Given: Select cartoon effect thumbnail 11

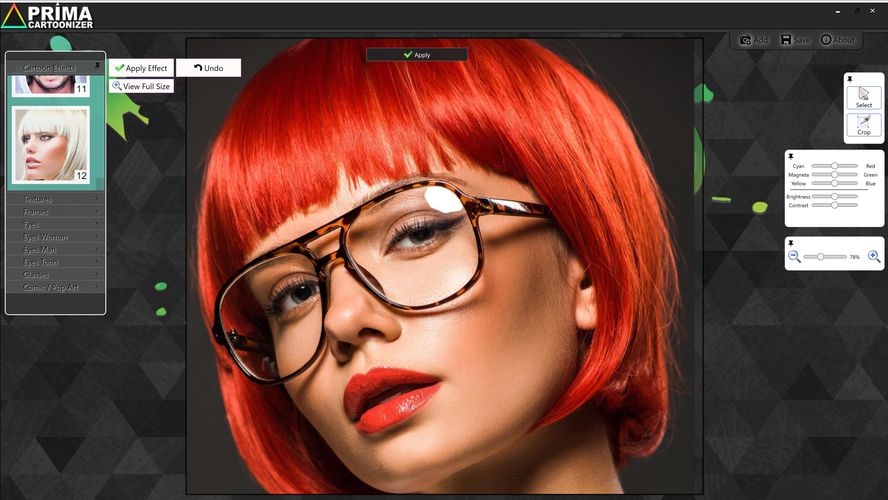Looking at the screenshot, I should pos(51,85).
